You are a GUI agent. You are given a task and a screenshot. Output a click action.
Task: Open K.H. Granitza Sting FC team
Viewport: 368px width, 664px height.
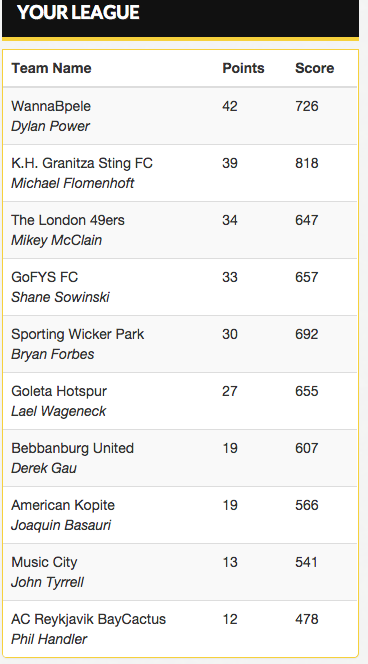82,163
